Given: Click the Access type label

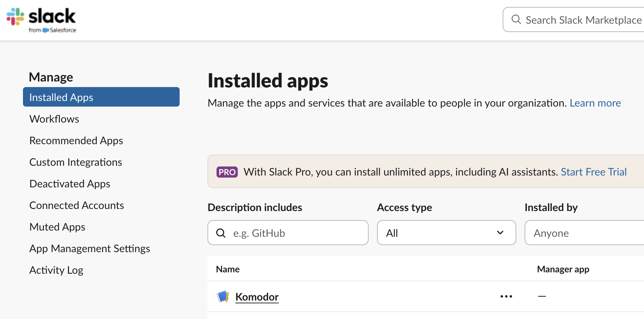Looking at the screenshot, I should 405,208.
